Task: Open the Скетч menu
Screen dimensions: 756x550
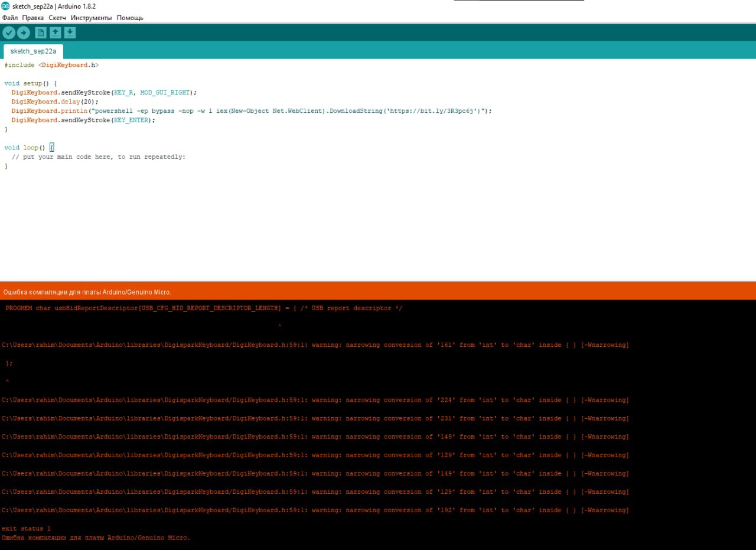Action: click(x=57, y=18)
